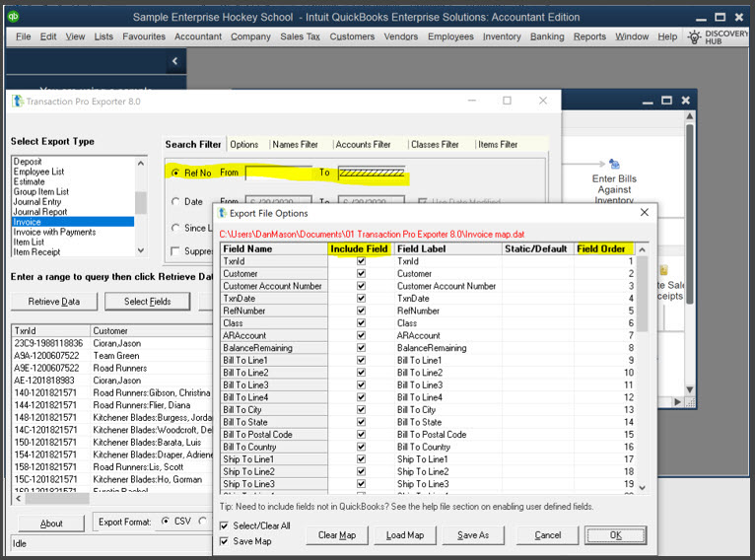Click the Ref No From input field

pyautogui.click(x=279, y=173)
